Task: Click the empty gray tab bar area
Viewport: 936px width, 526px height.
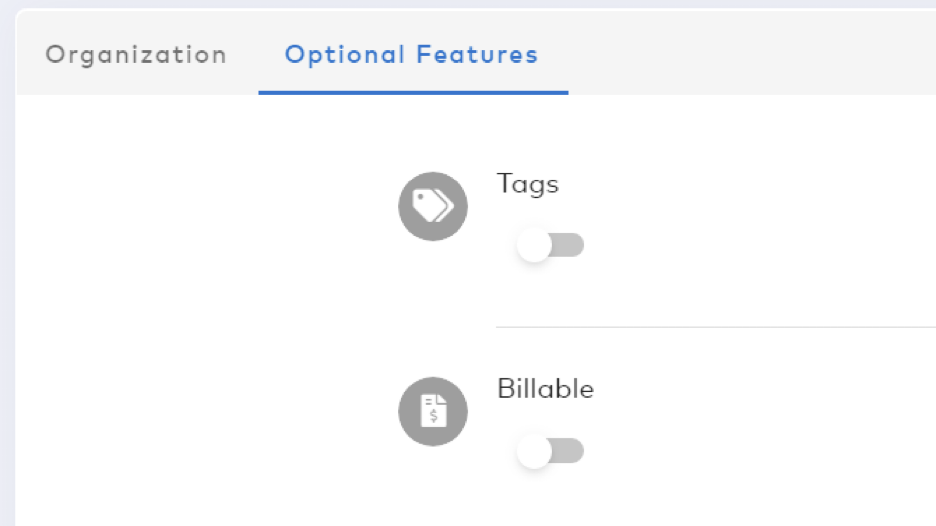Action: click(752, 53)
